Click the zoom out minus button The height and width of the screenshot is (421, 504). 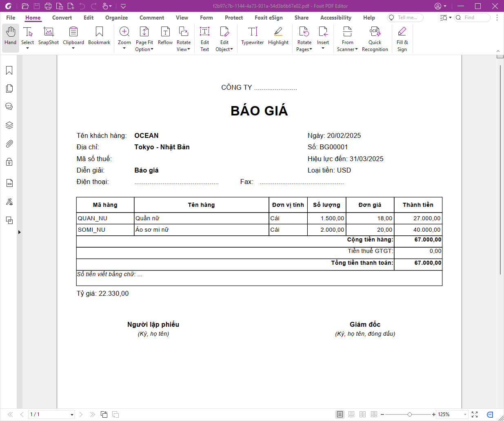coord(382,414)
